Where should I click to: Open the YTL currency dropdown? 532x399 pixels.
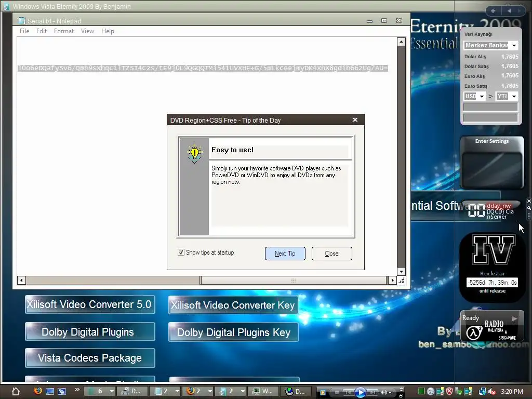click(514, 96)
